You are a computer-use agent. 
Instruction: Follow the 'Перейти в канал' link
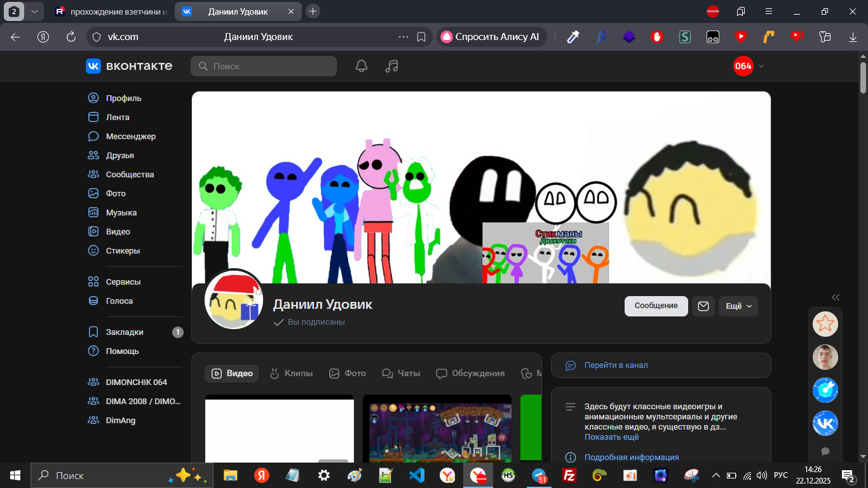coord(616,365)
